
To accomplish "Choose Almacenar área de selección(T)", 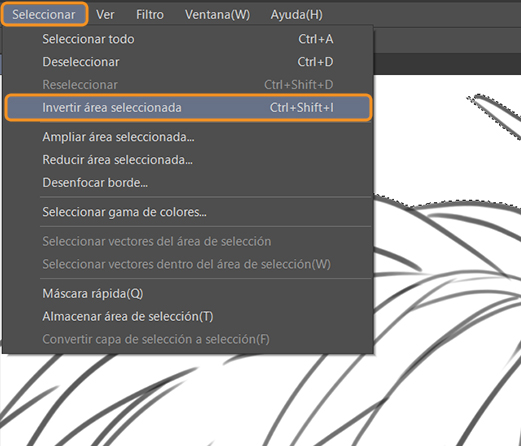I will pyautogui.click(x=188, y=316).
